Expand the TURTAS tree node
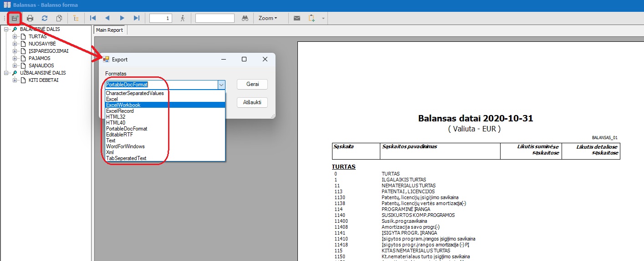The image size is (644, 261). [15, 36]
